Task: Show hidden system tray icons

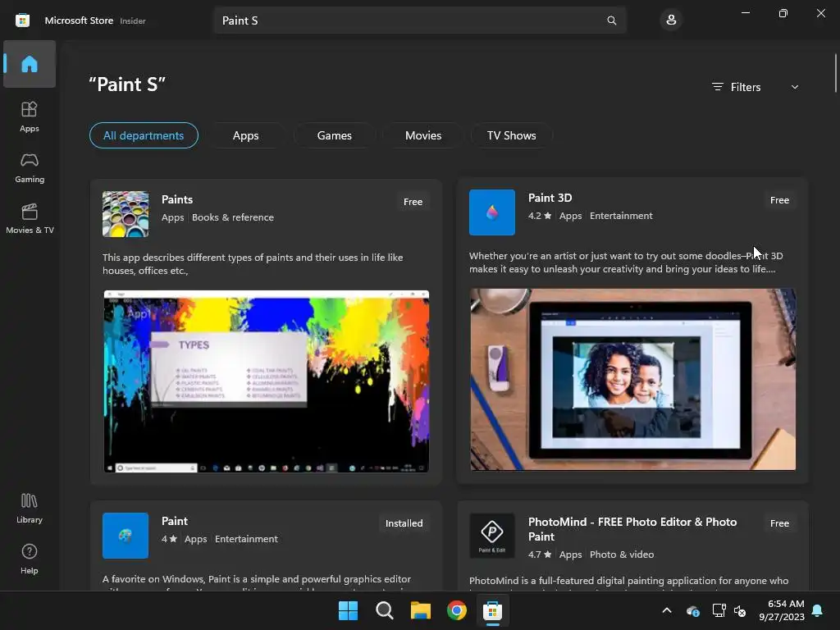Action: 667,610
